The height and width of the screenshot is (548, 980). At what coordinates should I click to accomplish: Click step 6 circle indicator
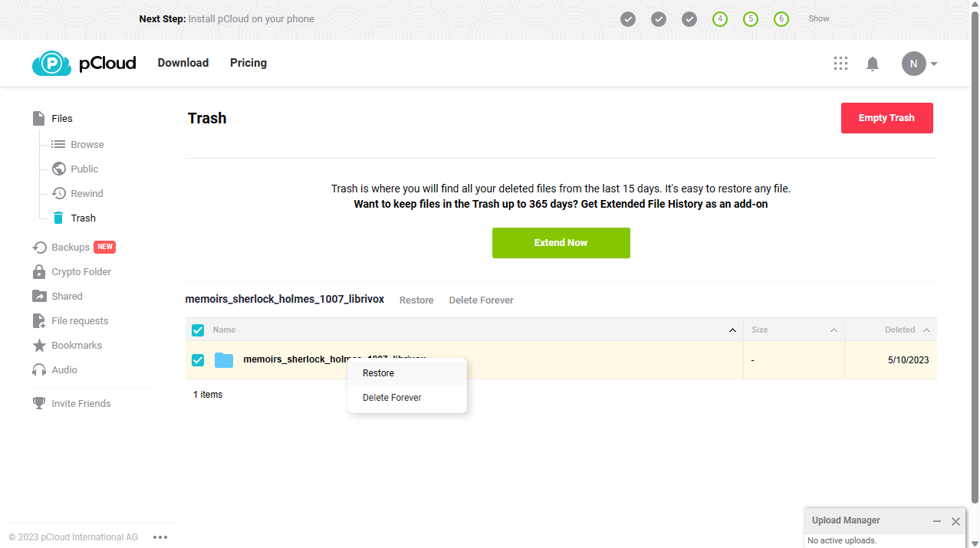[781, 19]
